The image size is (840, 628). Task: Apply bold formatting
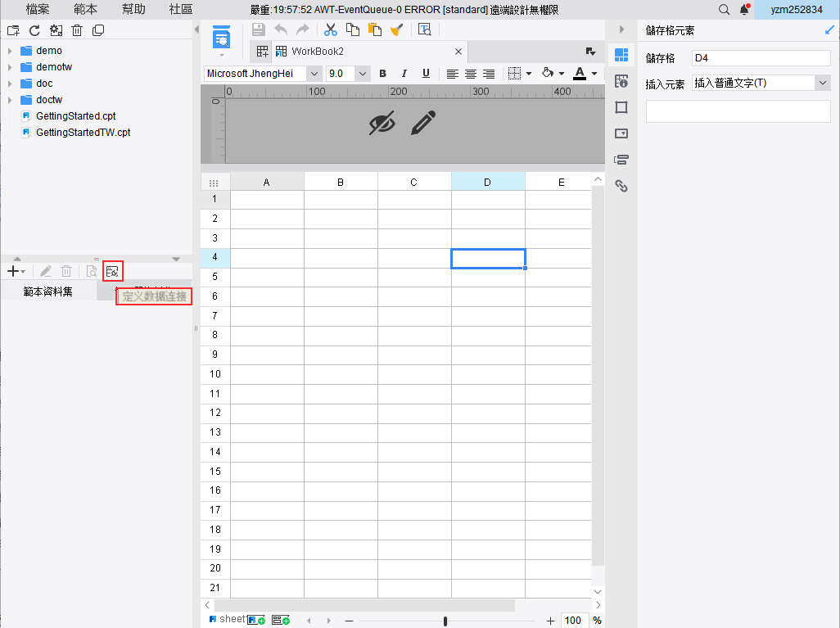click(382, 74)
